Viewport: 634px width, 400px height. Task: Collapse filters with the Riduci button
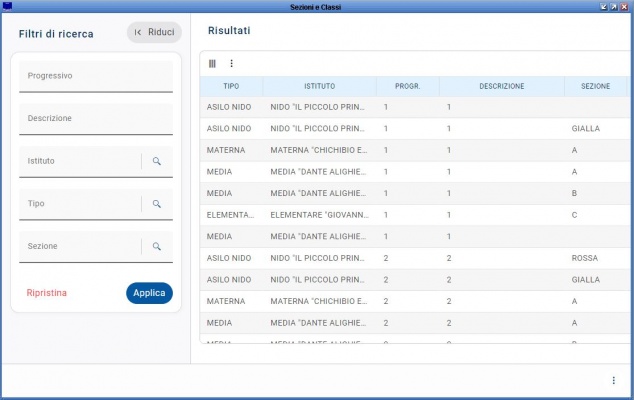point(154,33)
